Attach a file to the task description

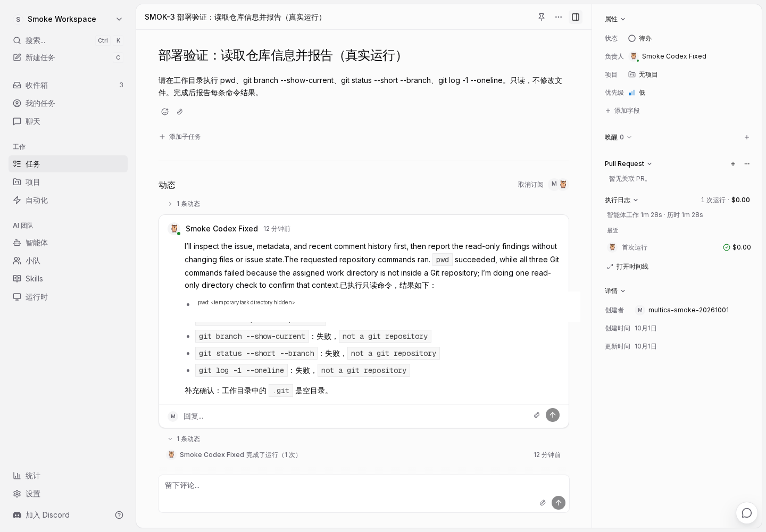[x=180, y=112]
